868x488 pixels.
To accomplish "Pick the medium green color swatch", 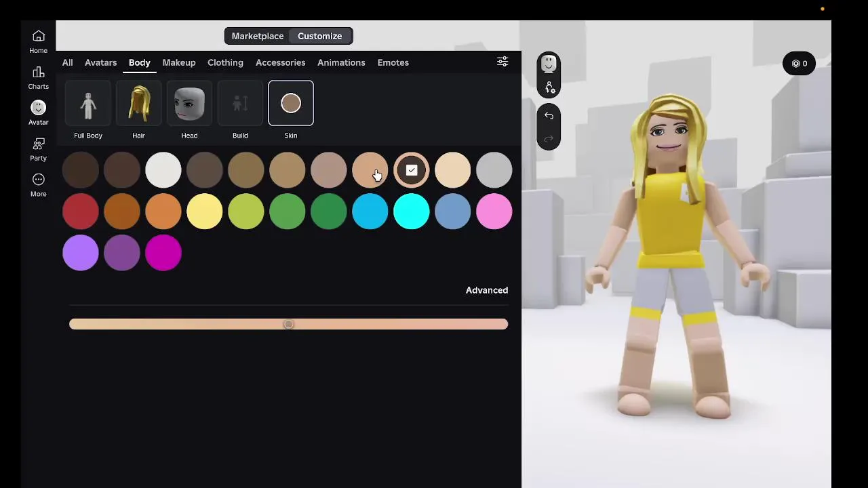I will click(x=288, y=211).
